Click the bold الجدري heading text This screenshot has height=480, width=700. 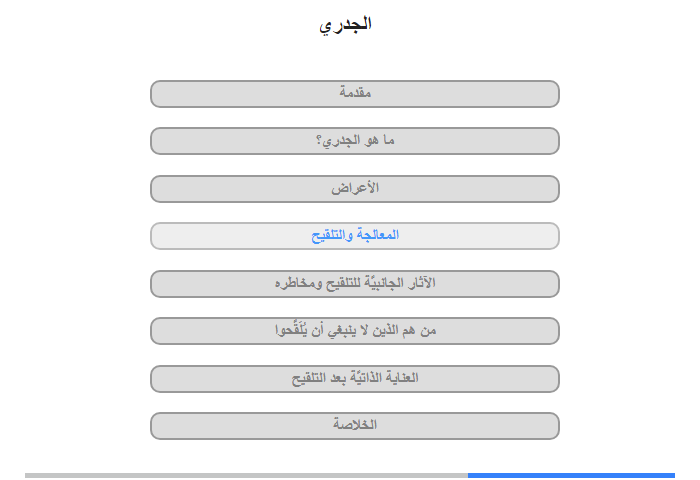pyautogui.click(x=345, y=25)
